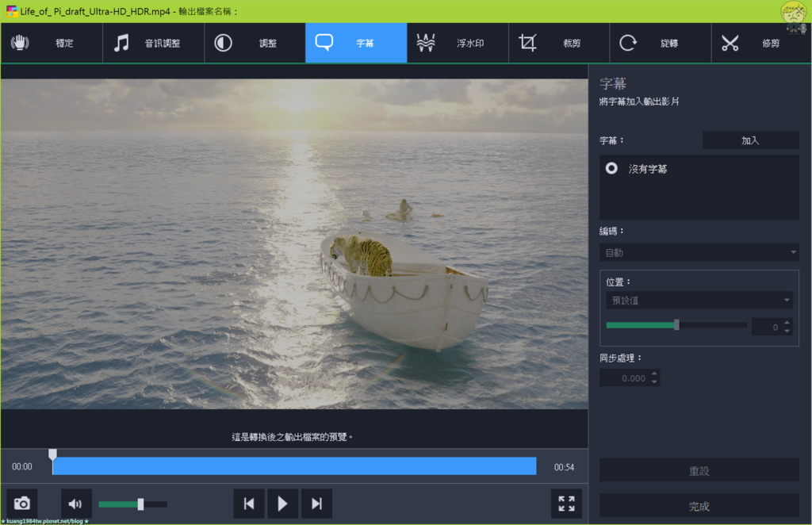The height and width of the screenshot is (525, 812).
Task: Click the timeline playhead marker
Action: 52,454
